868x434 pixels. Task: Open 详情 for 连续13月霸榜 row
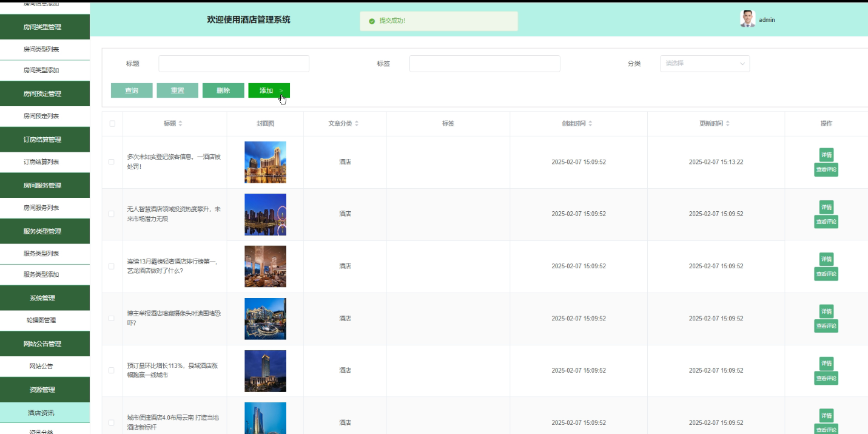[x=826, y=259]
